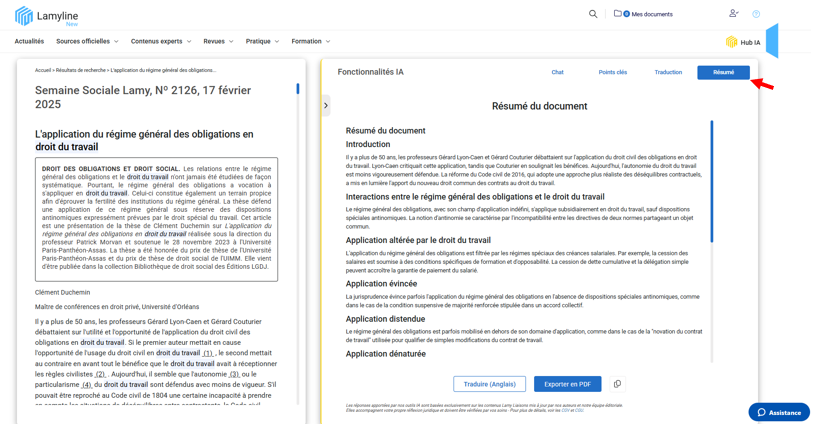819x424 pixels.
Task: Click the help question mark icon
Action: pyautogui.click(x=756, y=14)
